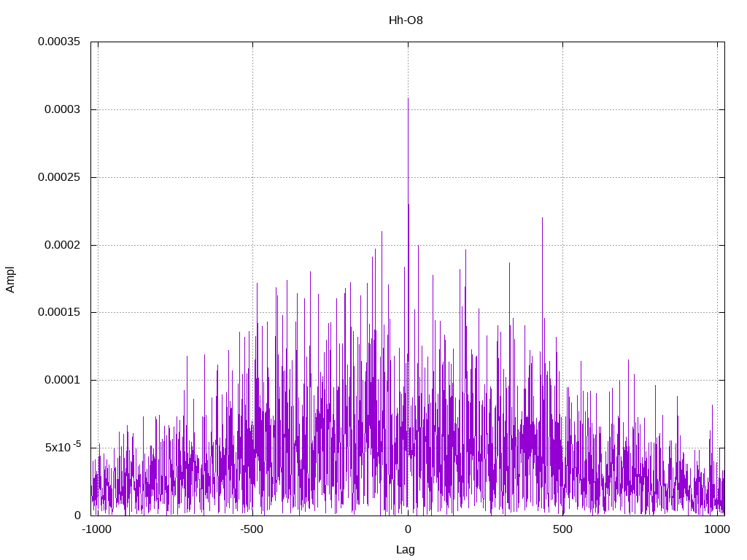Click the -1000 x-axis tick label
747x560 pixels.
(x=97, y=529)
